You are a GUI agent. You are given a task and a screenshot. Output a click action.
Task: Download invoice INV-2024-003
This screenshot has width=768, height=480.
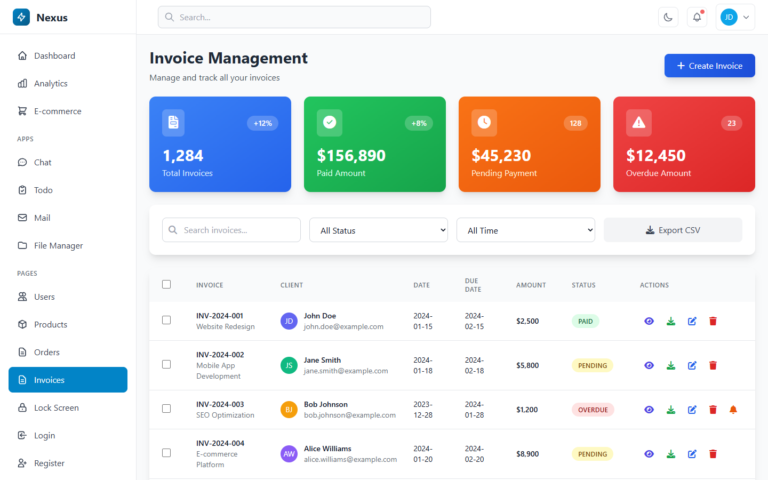pyautogui.click(x=671, y=409)
